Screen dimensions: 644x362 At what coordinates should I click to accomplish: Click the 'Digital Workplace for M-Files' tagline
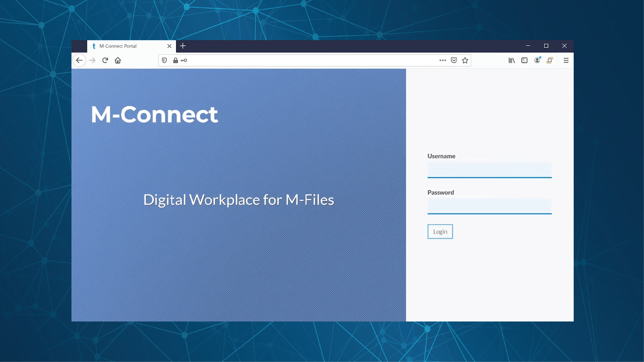239,200
